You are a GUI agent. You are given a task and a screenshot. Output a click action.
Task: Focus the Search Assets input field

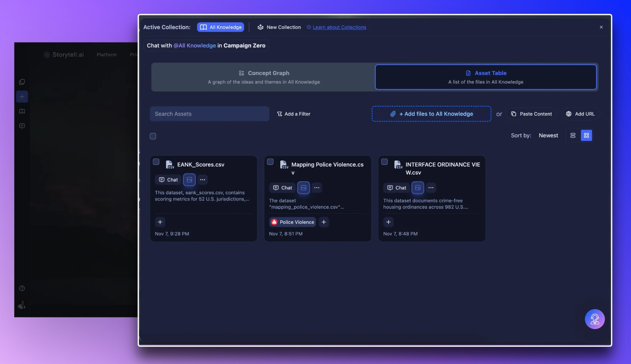[209, 114]
